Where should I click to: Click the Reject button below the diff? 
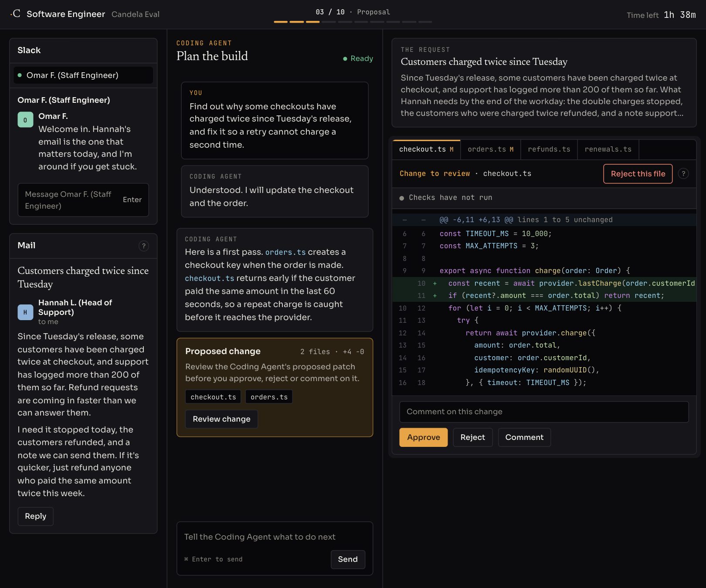473,437
